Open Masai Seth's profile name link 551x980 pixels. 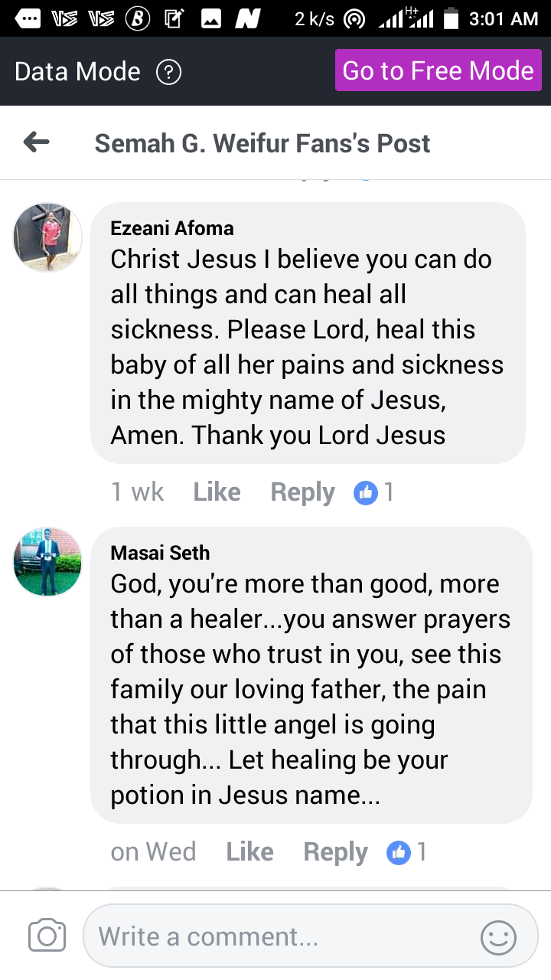click(160, 553)
